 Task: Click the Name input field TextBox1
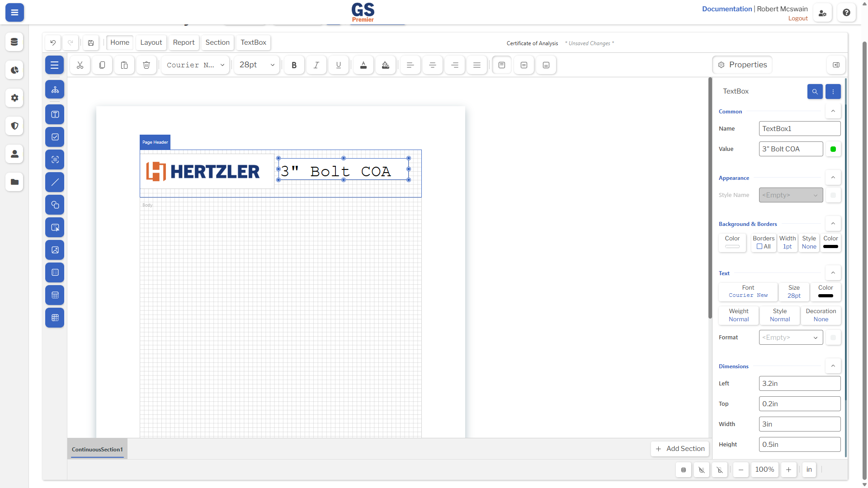coord(800,129)
